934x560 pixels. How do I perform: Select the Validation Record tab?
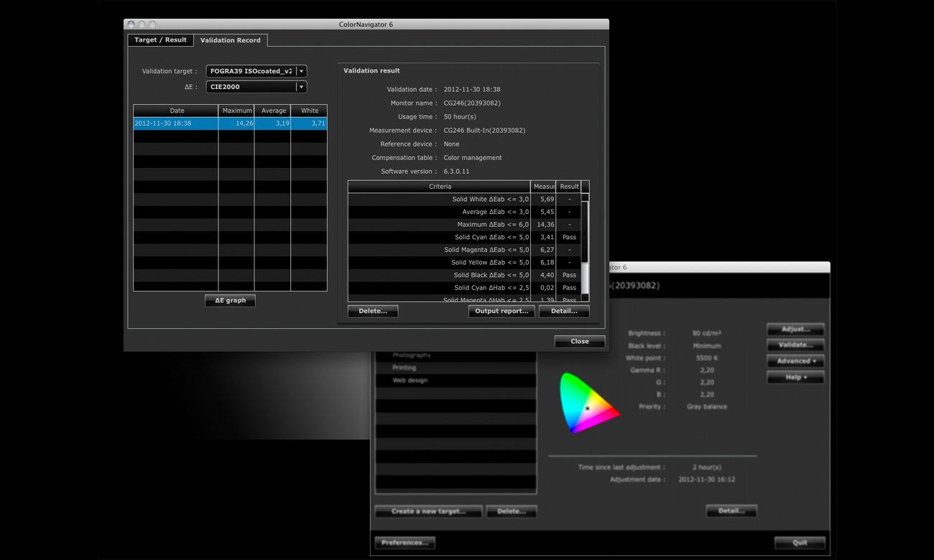pyautogui.click(x=231, y=40)
